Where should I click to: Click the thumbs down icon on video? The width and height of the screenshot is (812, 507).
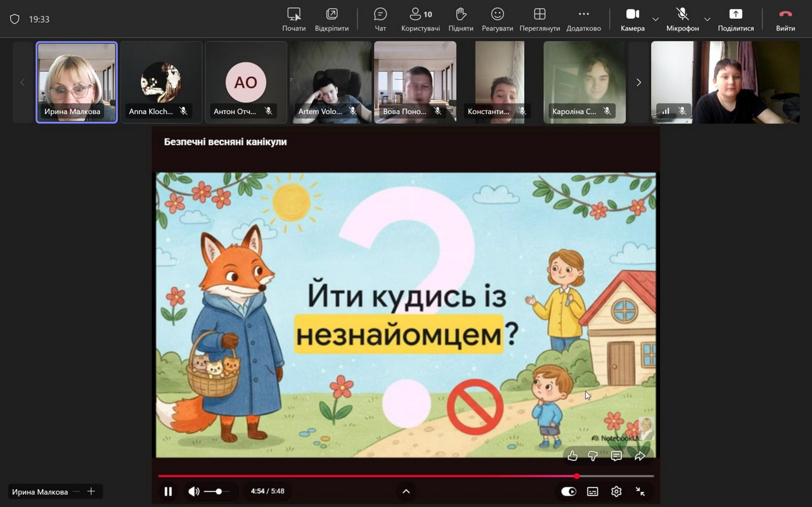(x=593, y=456)
